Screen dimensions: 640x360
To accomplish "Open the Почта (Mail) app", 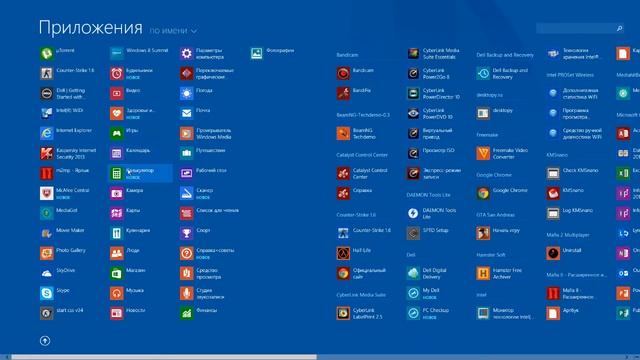I will point(196,113).
